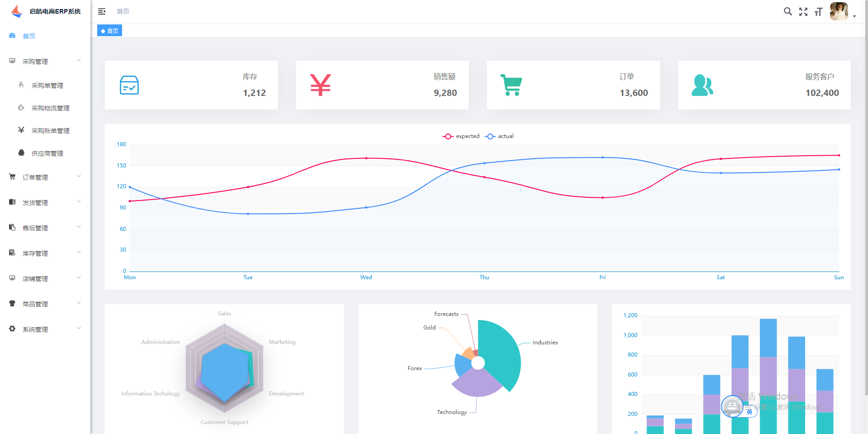
Task: Click the Forecasts pie label
Action: point(446,314)
